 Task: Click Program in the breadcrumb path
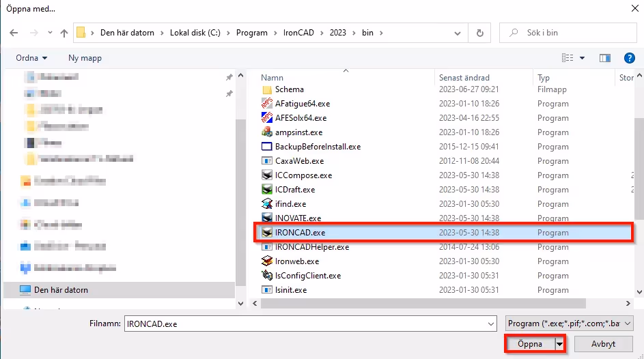tap(252, 33)
